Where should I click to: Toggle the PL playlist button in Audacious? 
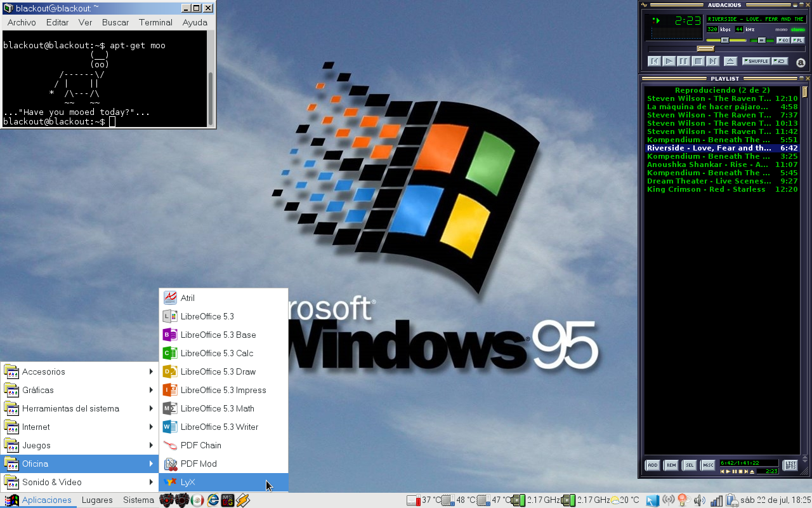(798, 40)
